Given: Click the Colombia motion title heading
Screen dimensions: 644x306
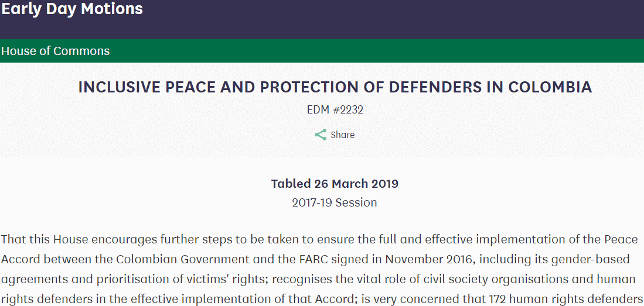Looking at the screenshot, I should (x=335, y=87).
